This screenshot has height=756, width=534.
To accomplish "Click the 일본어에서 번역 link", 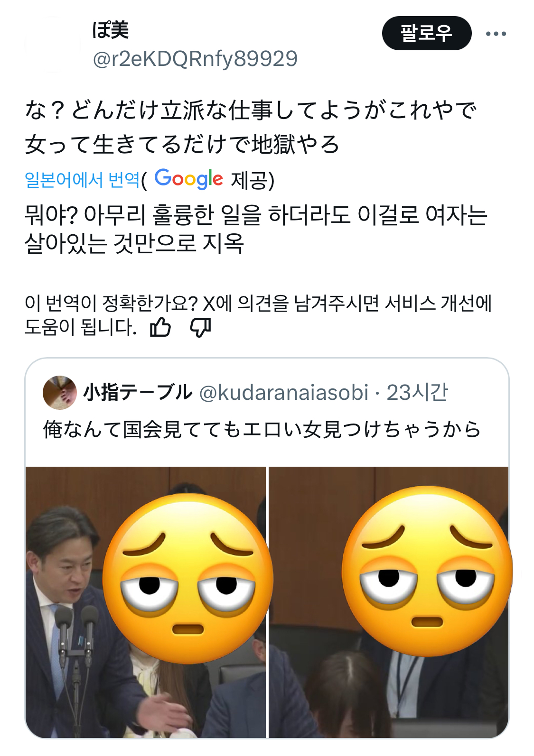I will (82, 180).
